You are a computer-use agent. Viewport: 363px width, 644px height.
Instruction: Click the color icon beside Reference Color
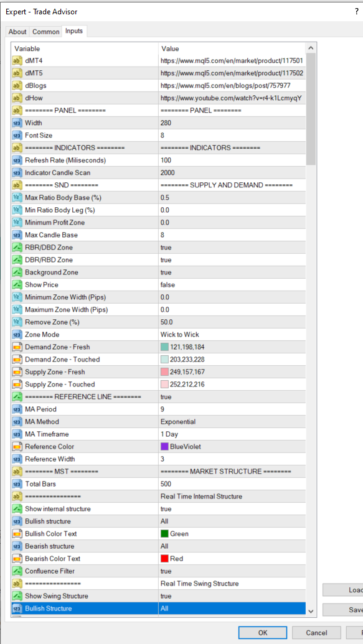(17, 447)
